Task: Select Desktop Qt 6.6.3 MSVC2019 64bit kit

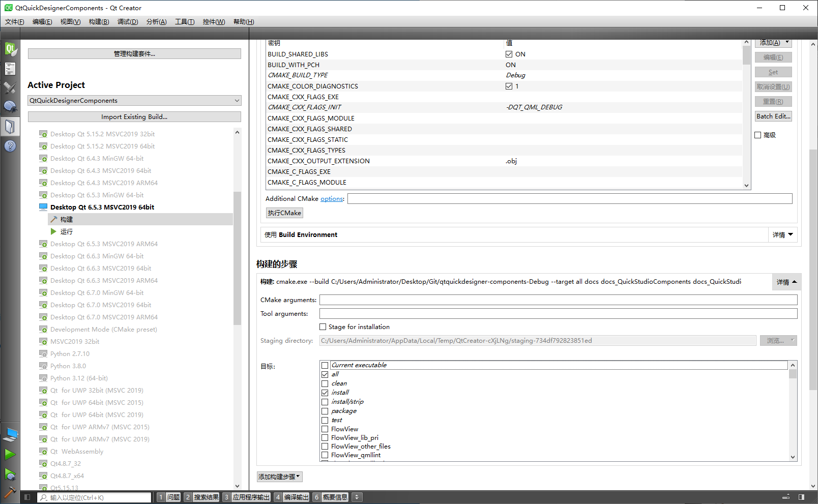Action: click(100, 269)
